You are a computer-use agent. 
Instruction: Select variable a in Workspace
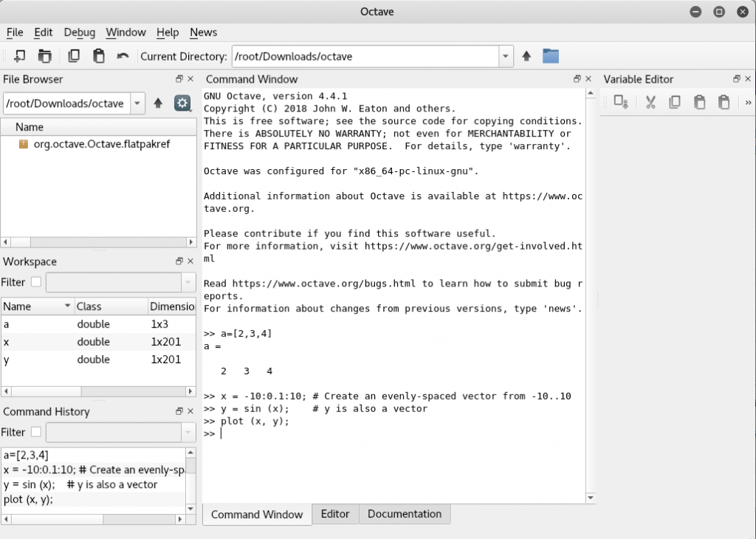[98, 324]
